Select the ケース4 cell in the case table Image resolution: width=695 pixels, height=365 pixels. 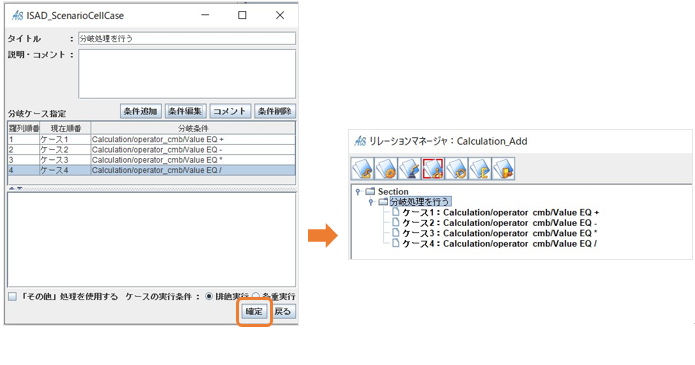65,170
